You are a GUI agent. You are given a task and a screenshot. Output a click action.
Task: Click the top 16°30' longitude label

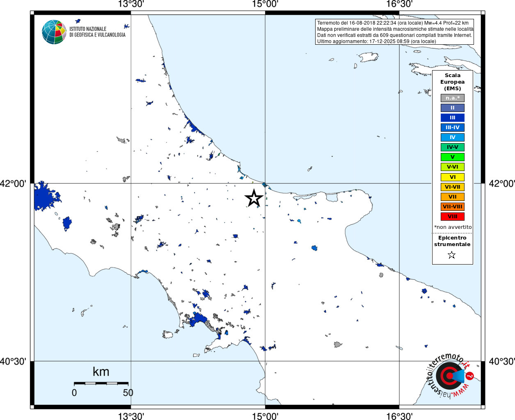pyautogui.click(x=399, y=4)
